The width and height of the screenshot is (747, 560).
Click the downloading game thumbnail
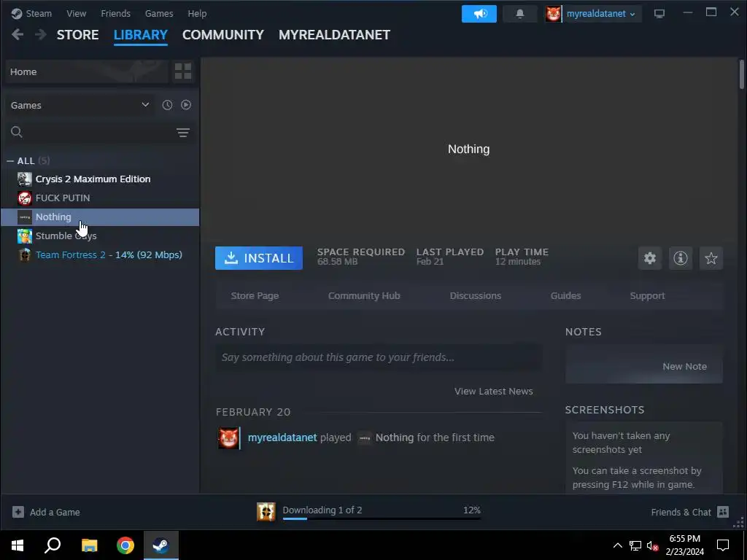pyautogui.click(x=266, y=511)
